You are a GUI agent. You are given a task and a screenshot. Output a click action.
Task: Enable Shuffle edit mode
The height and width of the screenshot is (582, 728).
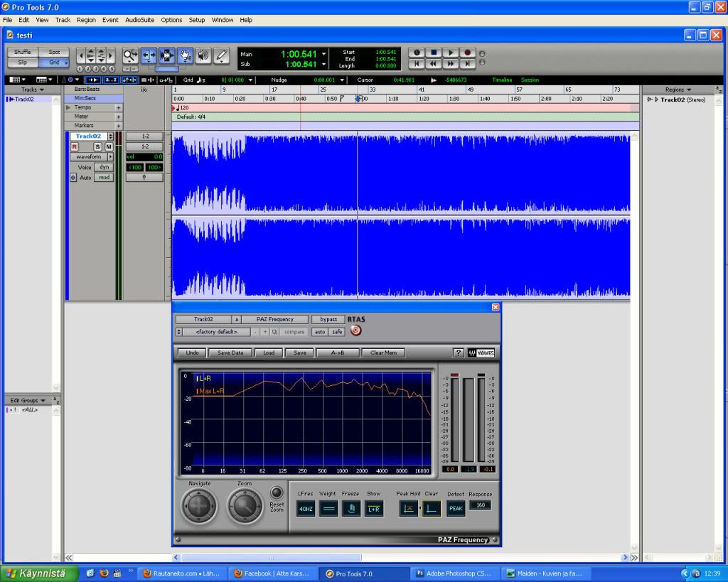(x=22, y=52)
